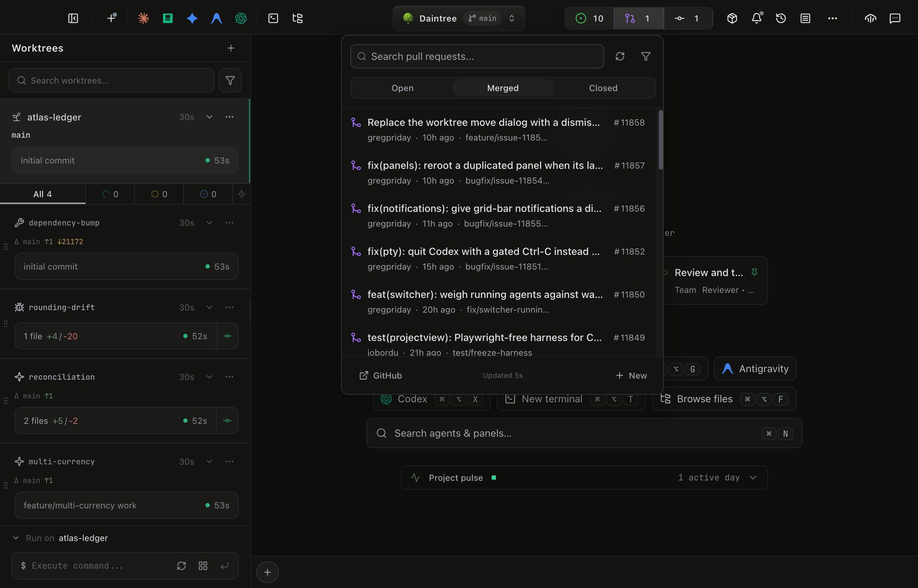This screenshot has height=588, width=918.
Task: Click the round plus button at bottom
Action: tap(267, 572)
